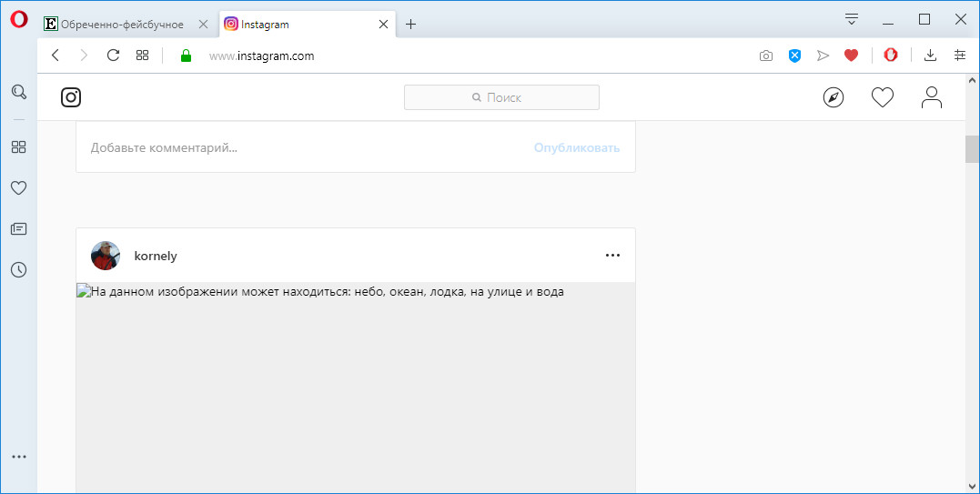Open the profile person icon
The height and width of the screenshot is (494, 980).
(x=931, y=97)
